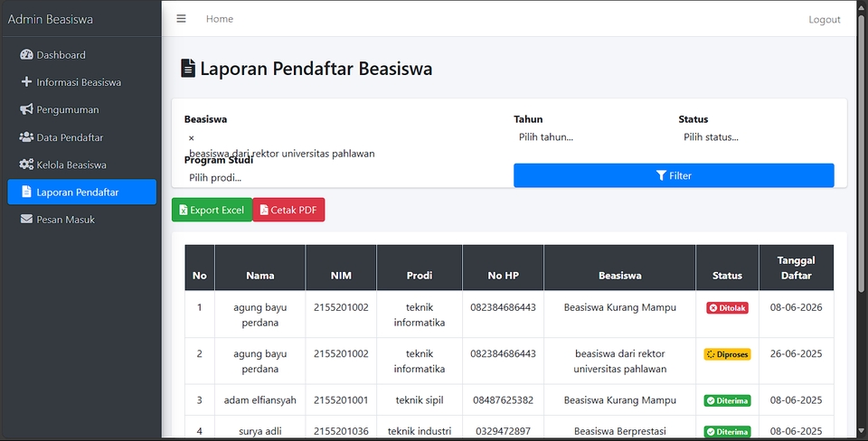Click the Diproses status badge
Screen dimensions: 868x441
pos(727,354)
